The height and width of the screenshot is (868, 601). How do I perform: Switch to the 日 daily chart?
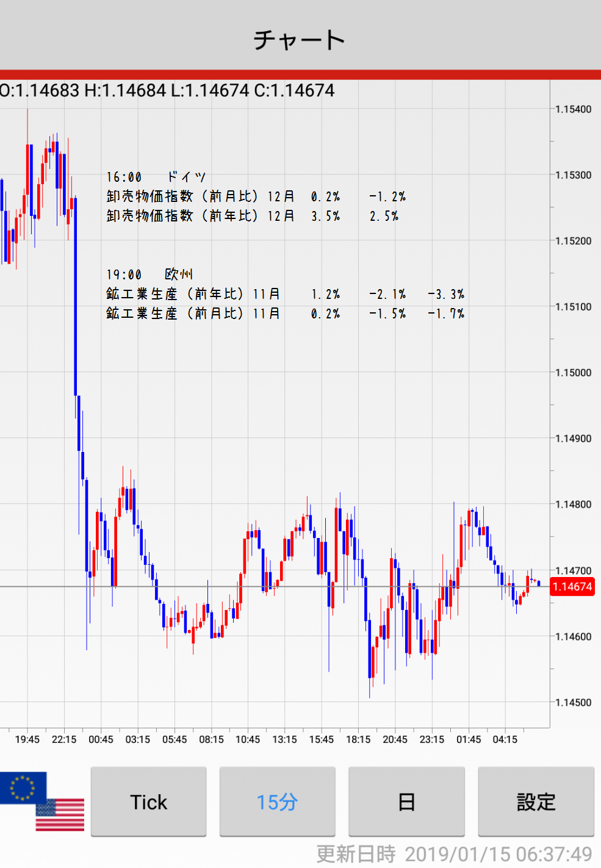pyautogui.click(x=406, y=802)
